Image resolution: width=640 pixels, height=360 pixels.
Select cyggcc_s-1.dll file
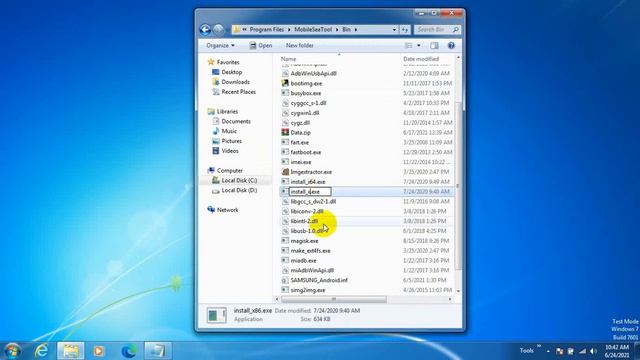point(308,103)
